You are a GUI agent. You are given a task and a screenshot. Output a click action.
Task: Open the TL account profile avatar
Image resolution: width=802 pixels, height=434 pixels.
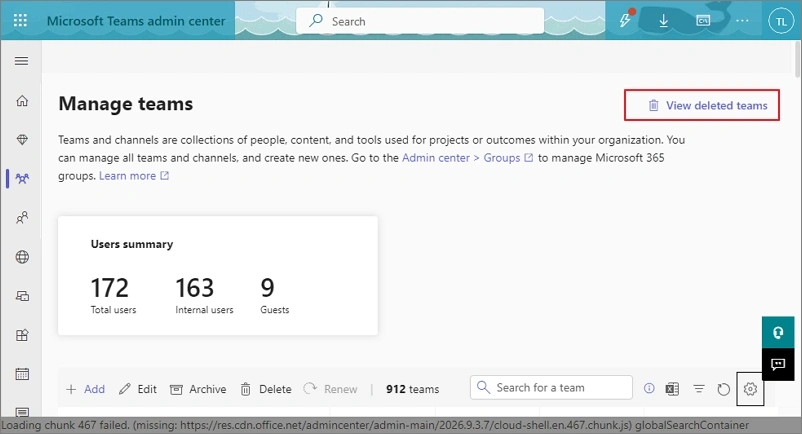pyautogui.click(x=781, y=21)
